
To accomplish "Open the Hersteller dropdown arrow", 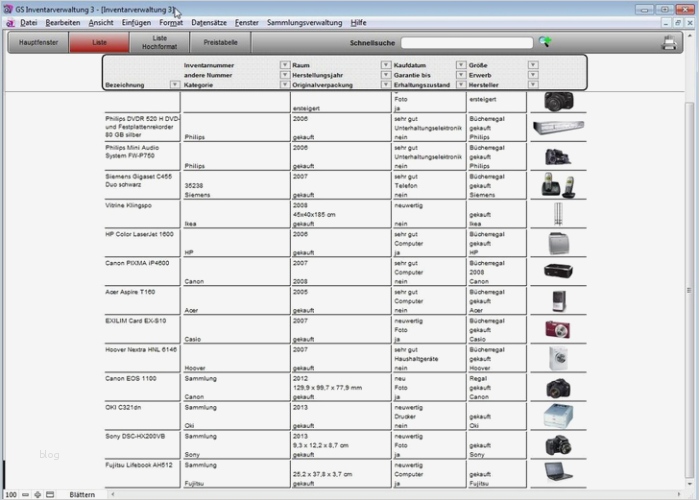I will 533,84.
